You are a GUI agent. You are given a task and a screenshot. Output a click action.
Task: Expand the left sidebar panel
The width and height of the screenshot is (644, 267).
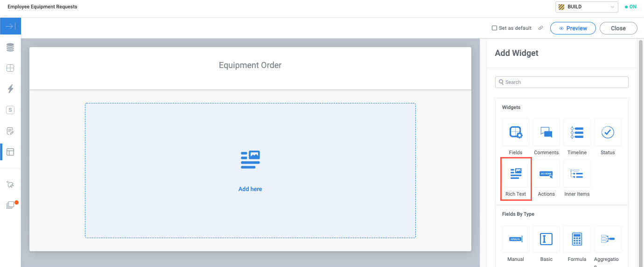point(10,27)
